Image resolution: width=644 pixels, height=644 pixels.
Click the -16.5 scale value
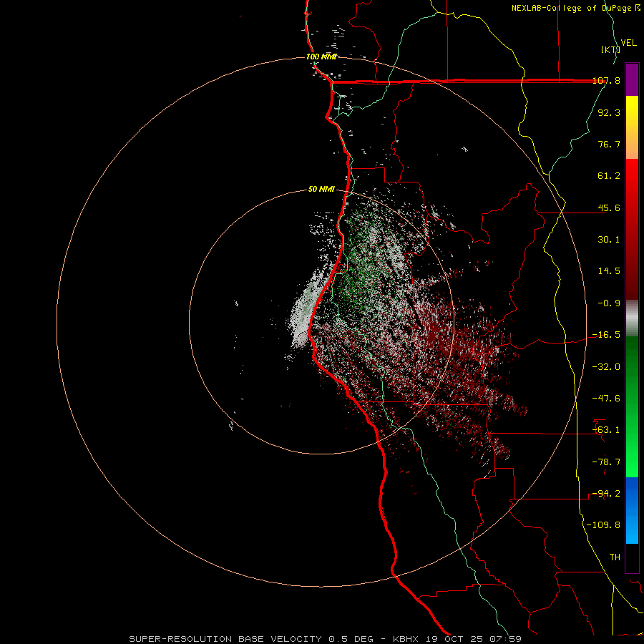[606, 335]
